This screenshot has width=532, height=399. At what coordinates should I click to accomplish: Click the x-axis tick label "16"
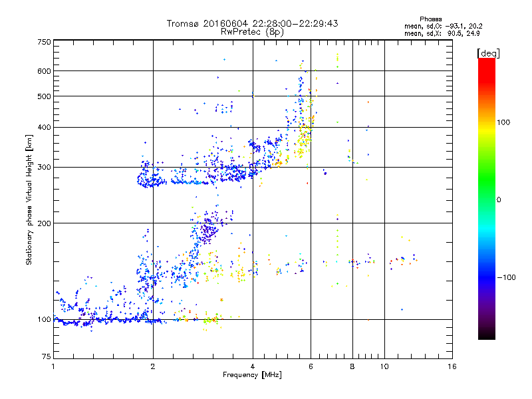[452, 366]
